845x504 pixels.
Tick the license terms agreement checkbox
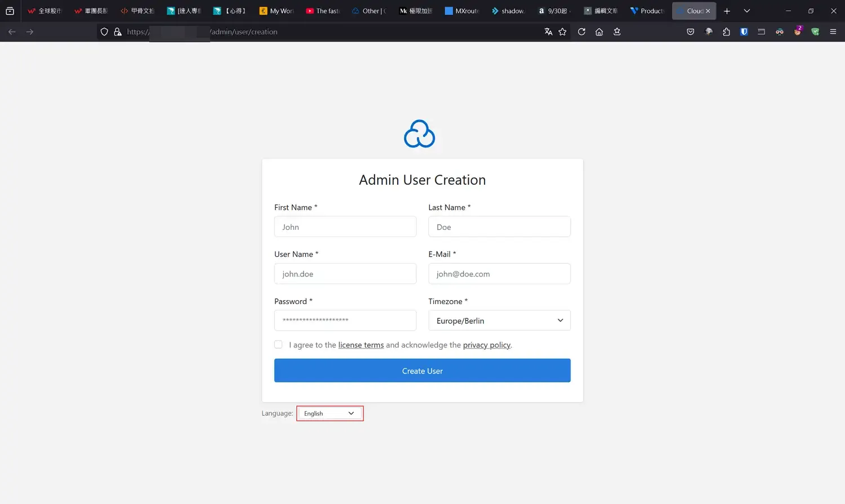point(278,345)
